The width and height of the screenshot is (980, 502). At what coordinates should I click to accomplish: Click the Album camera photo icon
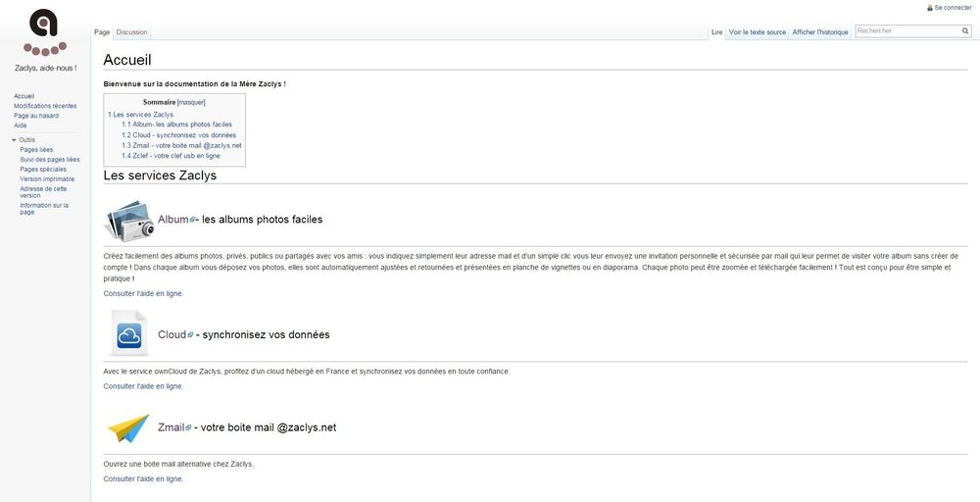tap(129, 220)
